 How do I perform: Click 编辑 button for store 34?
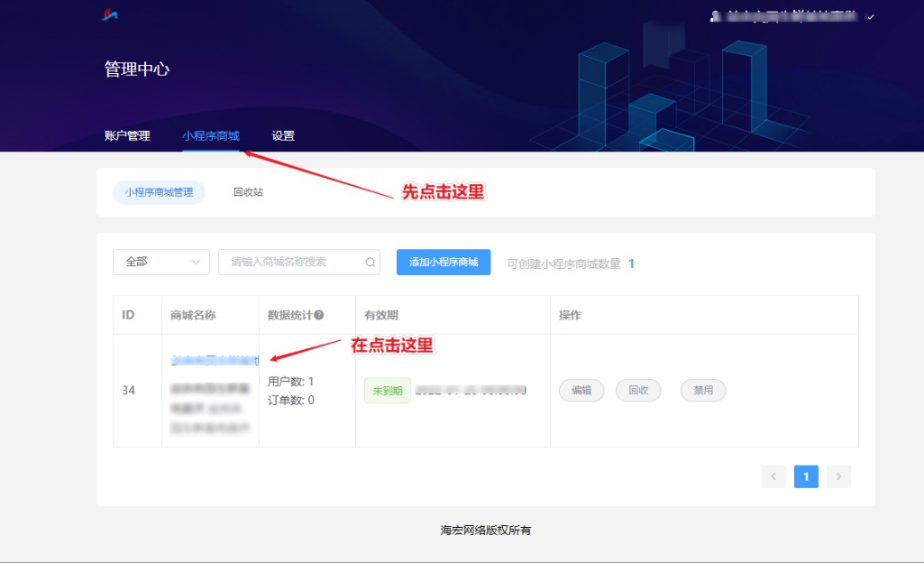point(581,391)
